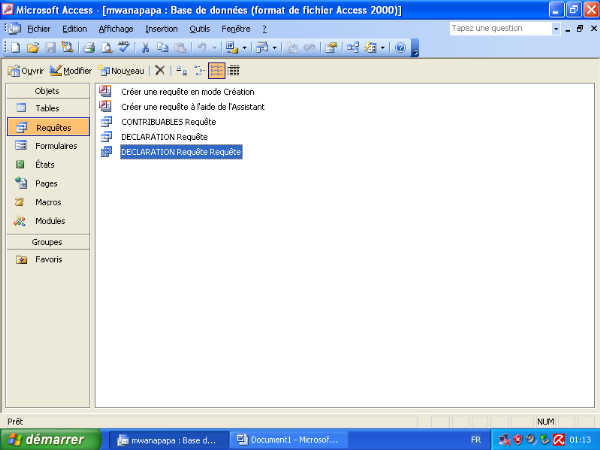Open the Fenêtre menu
This screenshot has height=450, width=600.
click(x=236, y=29)
